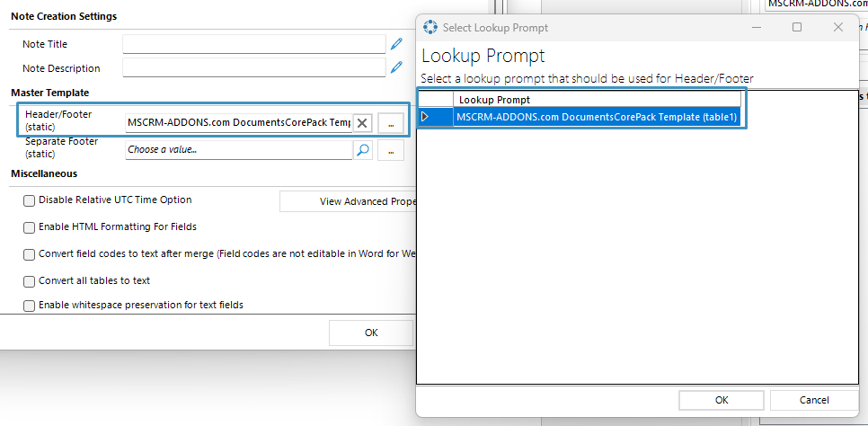Confirm the Lookup Prompt dialog with OK
Screen dimensions: 868x426
click(722, 400)
